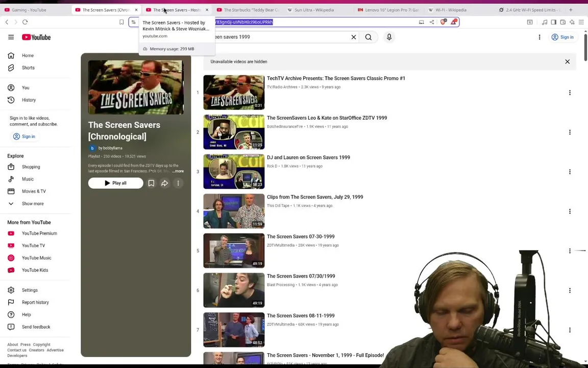The height and width of the screenshot is (368, 588).
Task: Open YouTube Premium link
Action: point(39,233)
